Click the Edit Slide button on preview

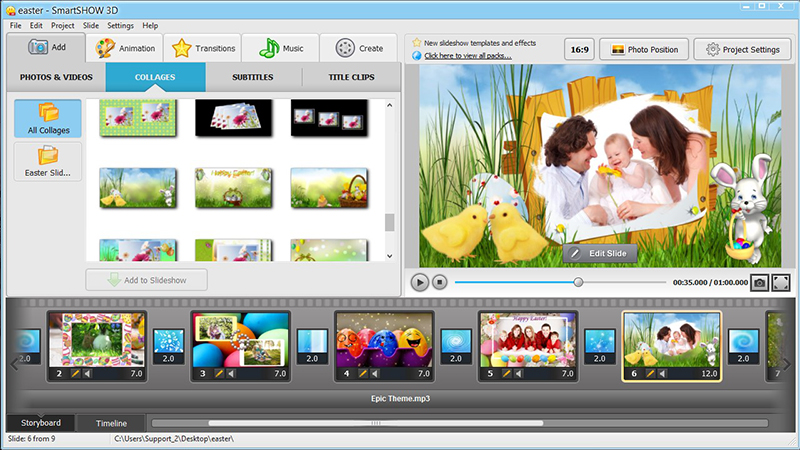(600, 253)
